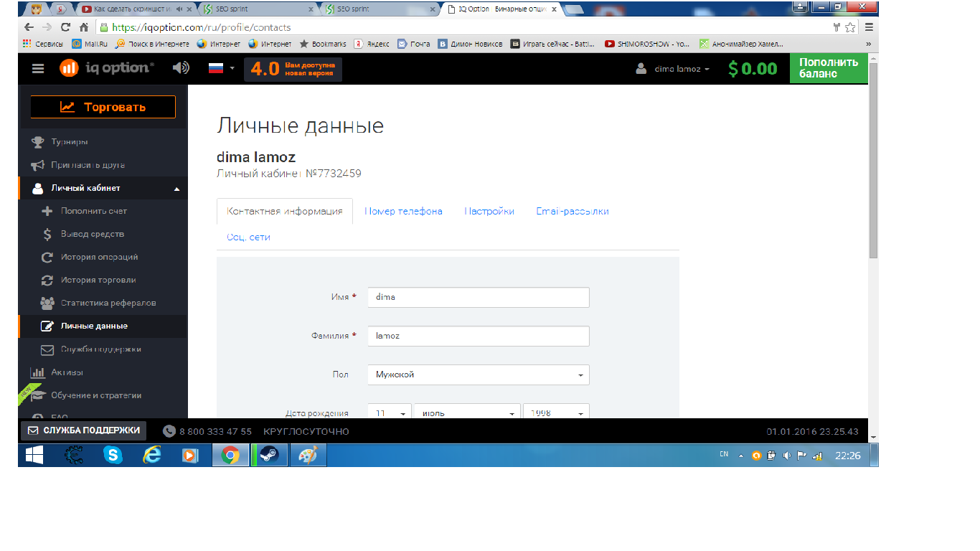
Task: Click the refresh icon beside История торговли
Action: coord(47,280)
